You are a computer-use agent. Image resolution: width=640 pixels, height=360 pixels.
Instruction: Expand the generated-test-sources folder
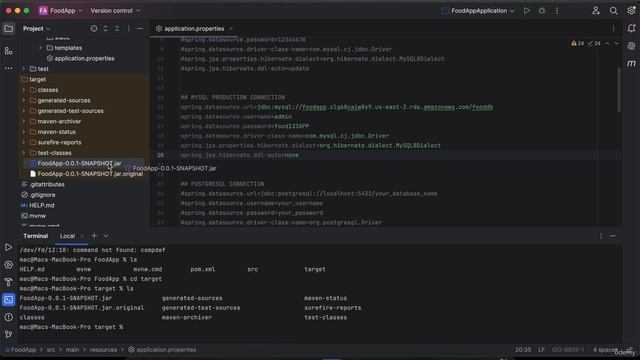24,111
